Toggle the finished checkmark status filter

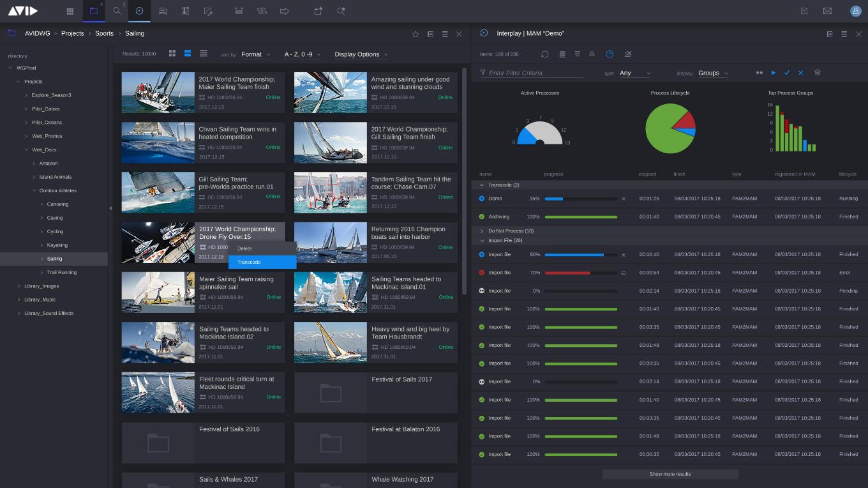tap(787, 73)
